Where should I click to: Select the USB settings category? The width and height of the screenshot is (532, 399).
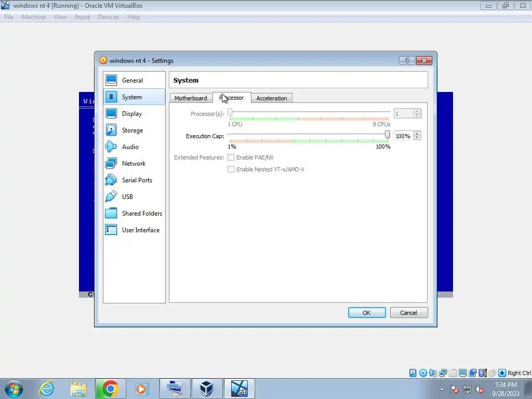(x=134, y=197)
